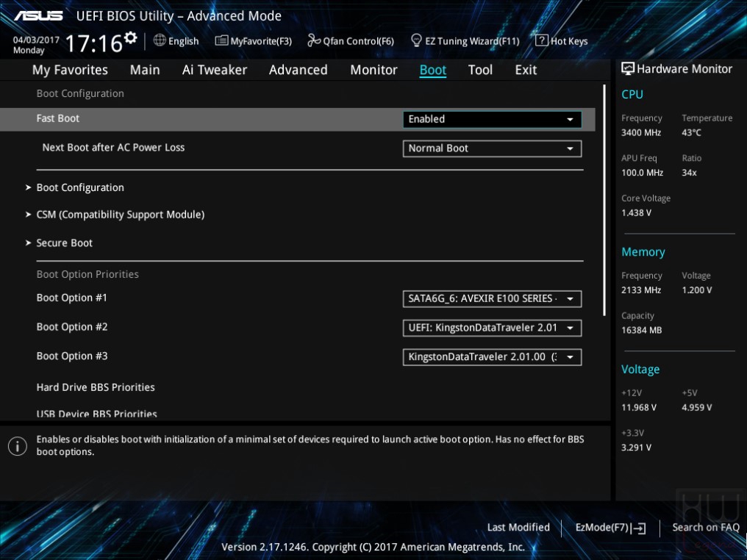The image size is (747, 560).
Task: Click the 17:16 clock display
Action: coord(94,44)
